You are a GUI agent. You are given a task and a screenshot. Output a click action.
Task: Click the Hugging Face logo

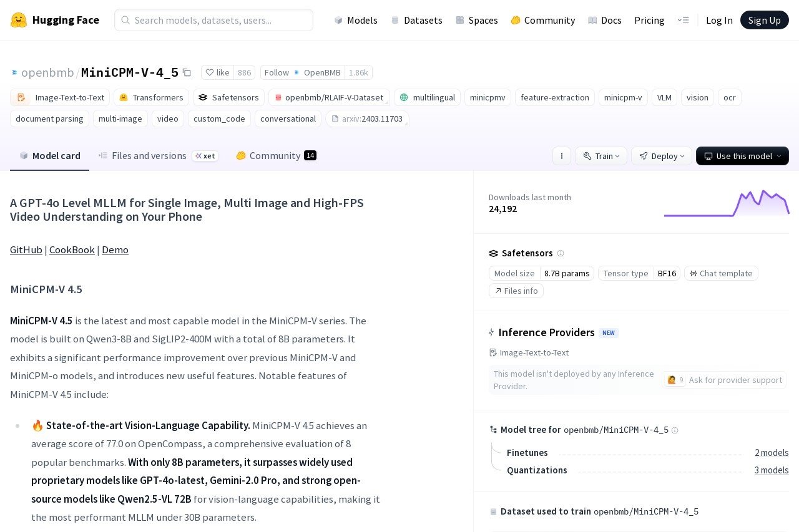coord(55,20)
